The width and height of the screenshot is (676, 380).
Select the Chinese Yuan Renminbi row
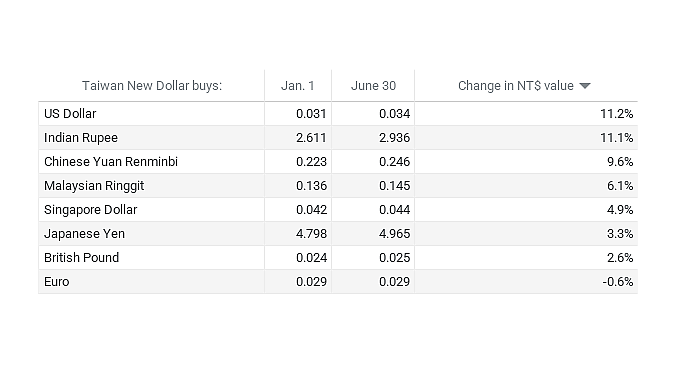(x=338, y=162)
